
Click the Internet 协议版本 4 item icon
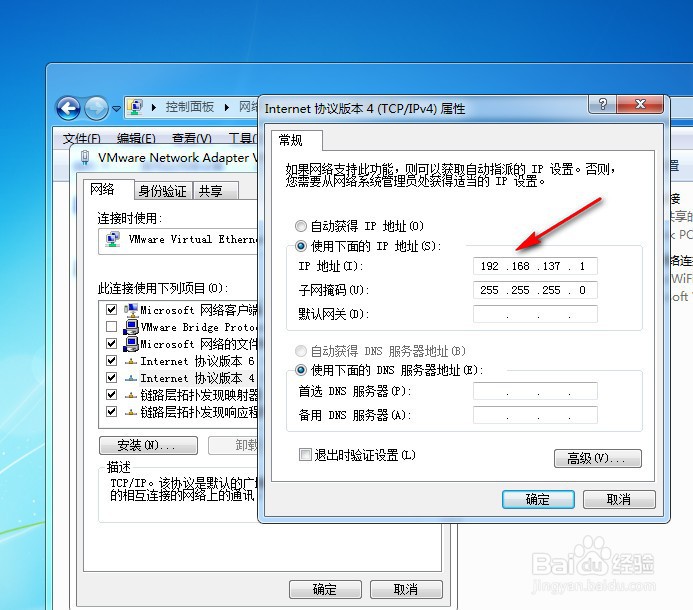[131, 378]
